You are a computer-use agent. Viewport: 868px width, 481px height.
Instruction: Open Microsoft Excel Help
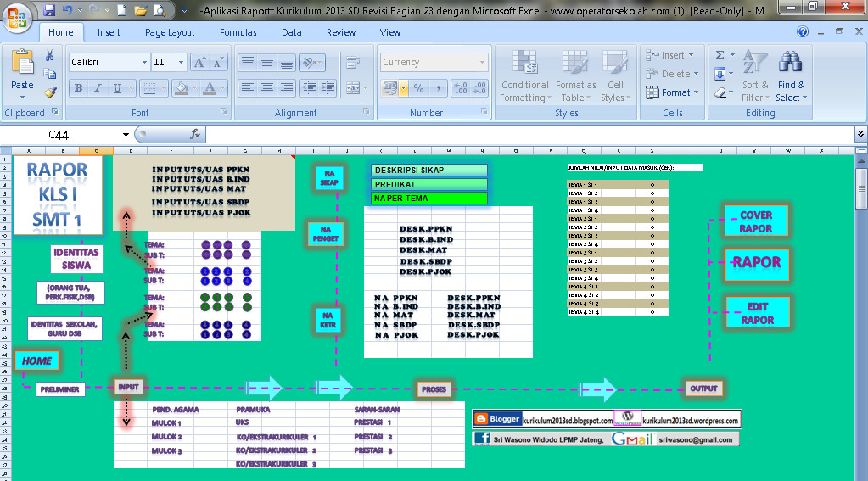pos(803,31)
